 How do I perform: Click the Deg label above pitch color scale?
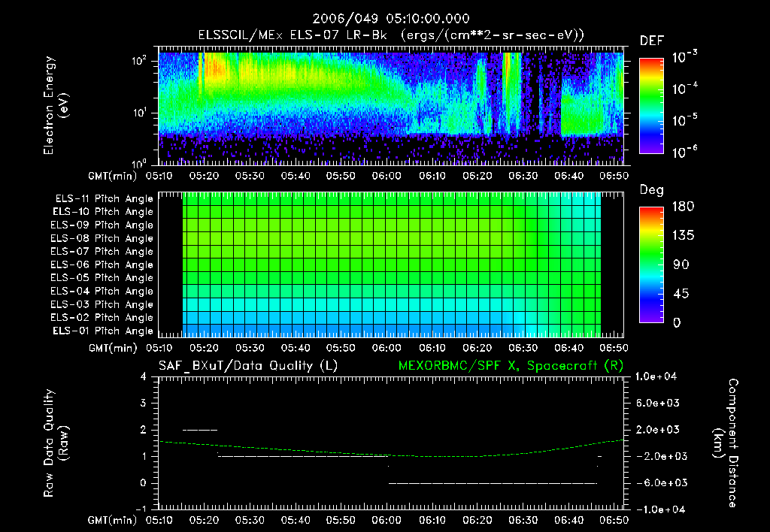[652, 190]
